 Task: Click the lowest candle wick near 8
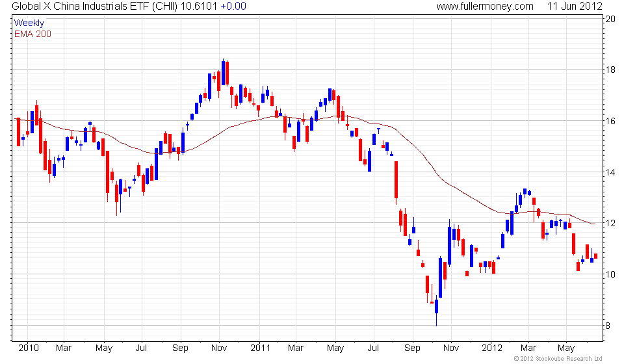click(x=437, y=320)
